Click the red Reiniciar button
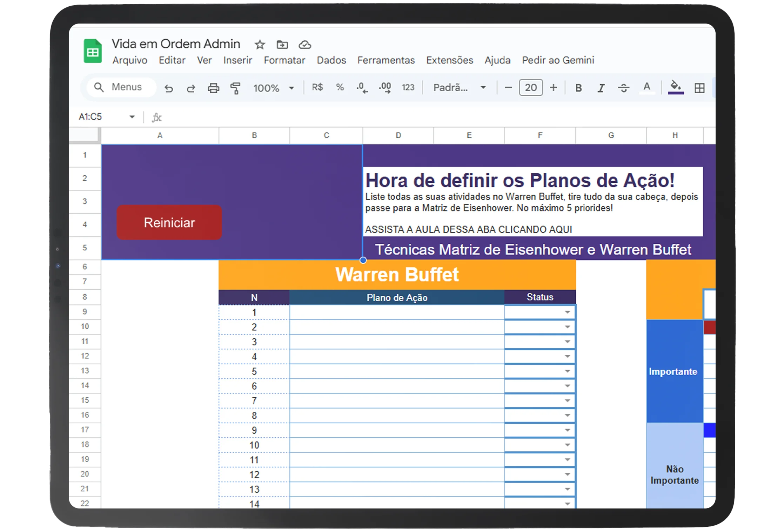The image size is (784, 532). click(169, 222)
